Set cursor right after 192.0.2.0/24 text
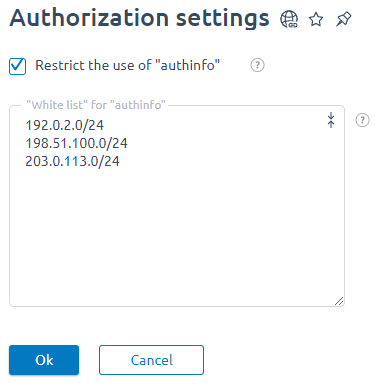Image resolution: width=384 pixels, height=388 pixels. pyautogui.click(x=104, y=125)
